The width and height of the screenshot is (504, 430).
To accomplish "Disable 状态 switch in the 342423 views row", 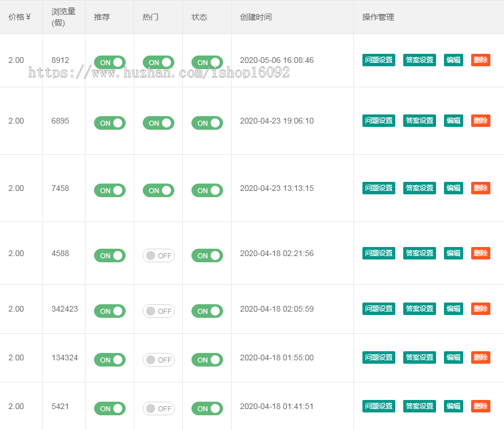I will [207, 311].
